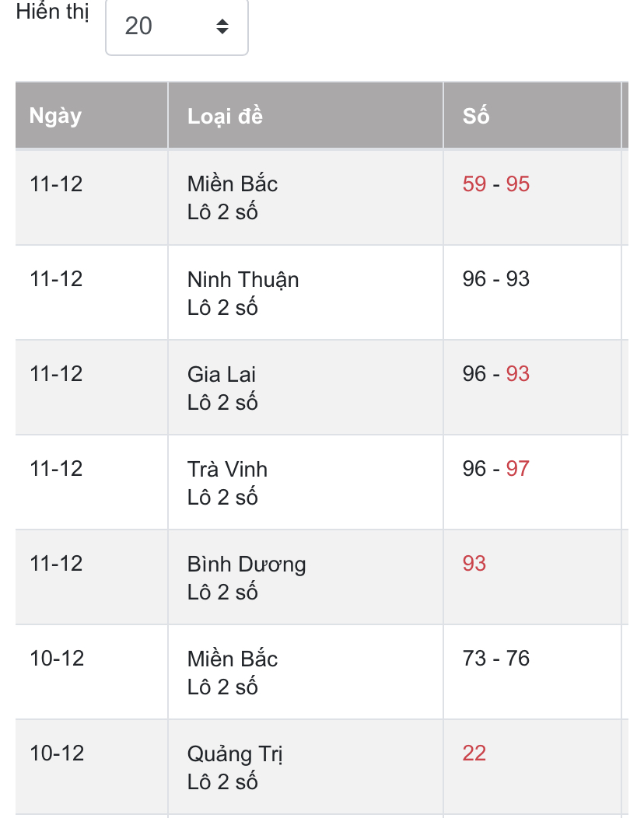Click the Quảng Trị Lô 2 số cell
The height and width of the screenshot is (818, 644).
click(306, 767)
